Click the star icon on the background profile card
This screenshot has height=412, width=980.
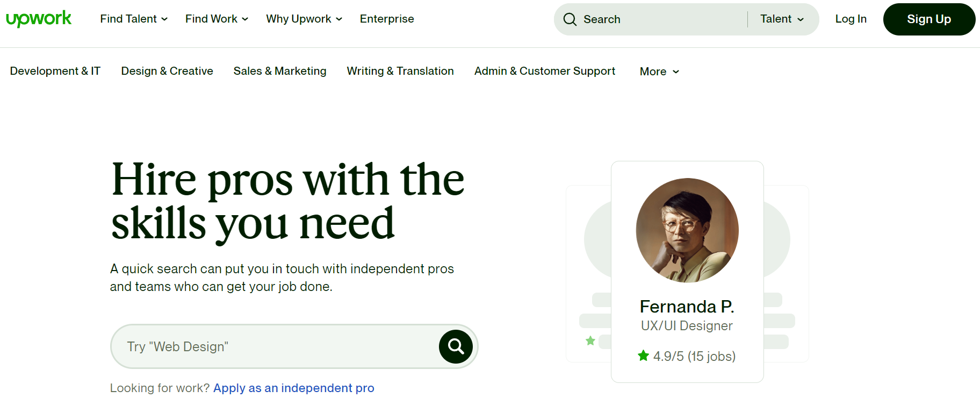[x=589, y=340]
